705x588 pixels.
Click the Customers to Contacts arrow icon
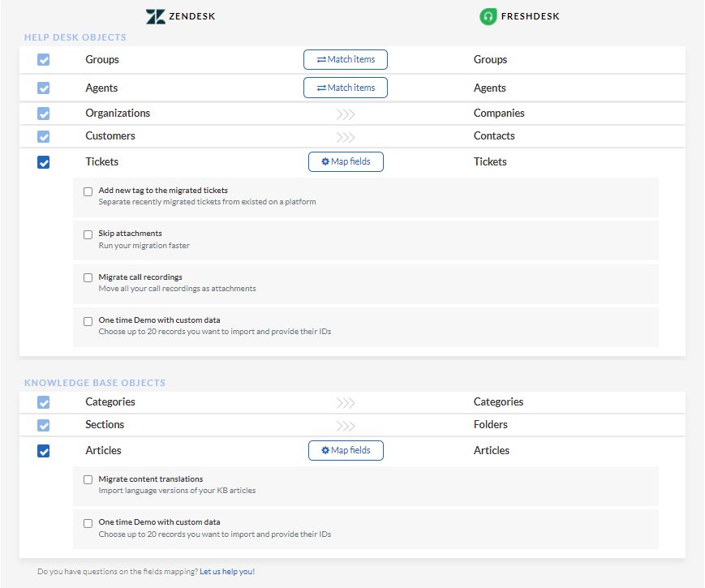346,137
